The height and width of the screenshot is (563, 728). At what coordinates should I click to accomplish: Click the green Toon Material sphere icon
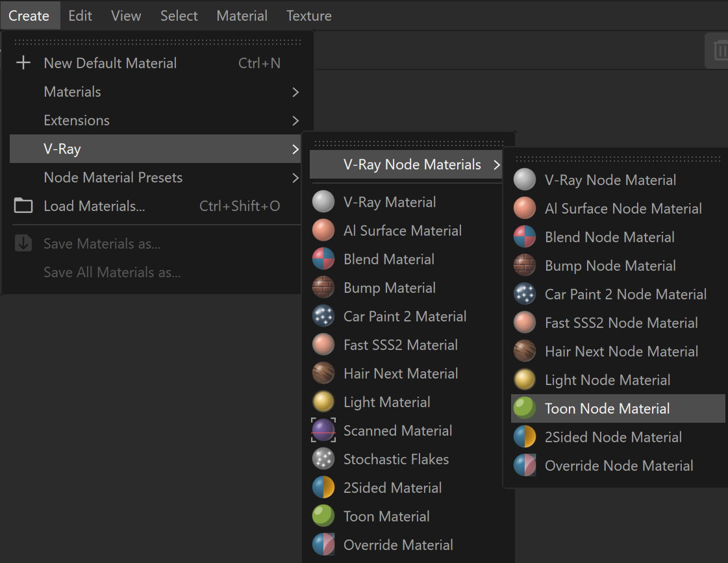coord(323,516)
